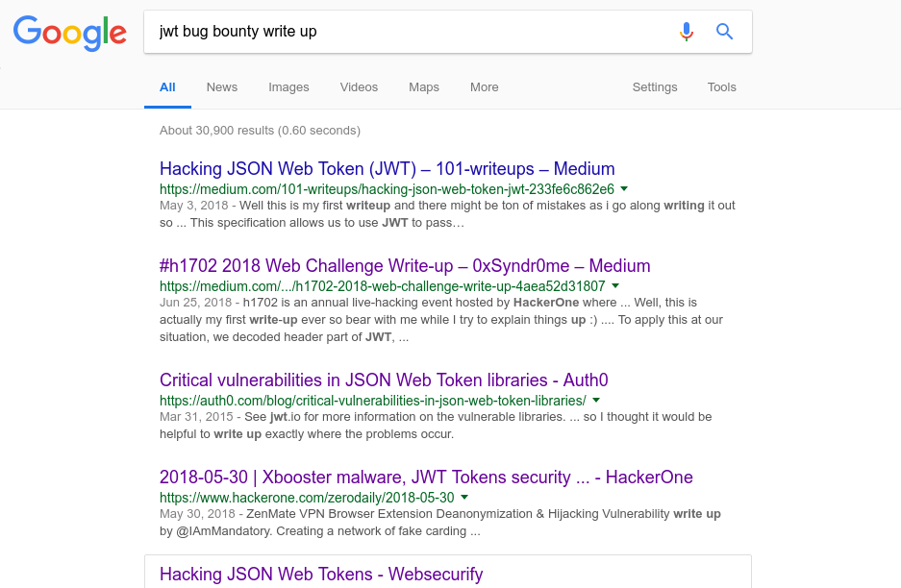Click the Mar 31, 2015 snippet text
The height and width of the screenshot is (588, 901).
click(436, 425)
